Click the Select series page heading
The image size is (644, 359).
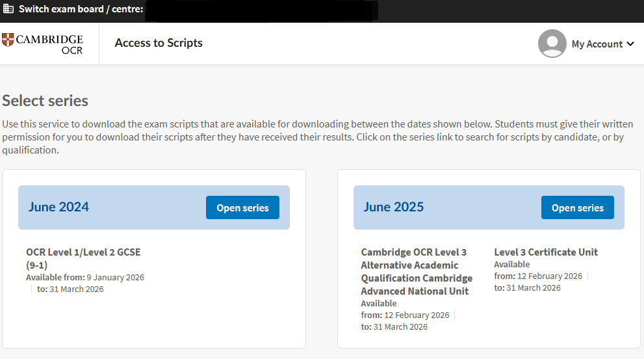pos(45,101)
